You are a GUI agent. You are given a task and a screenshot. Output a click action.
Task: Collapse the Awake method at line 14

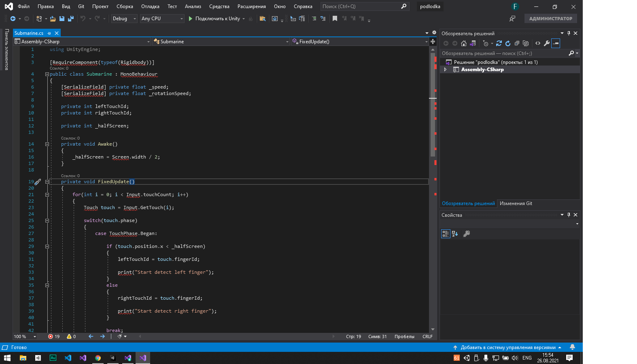click(x=47, y=144)
